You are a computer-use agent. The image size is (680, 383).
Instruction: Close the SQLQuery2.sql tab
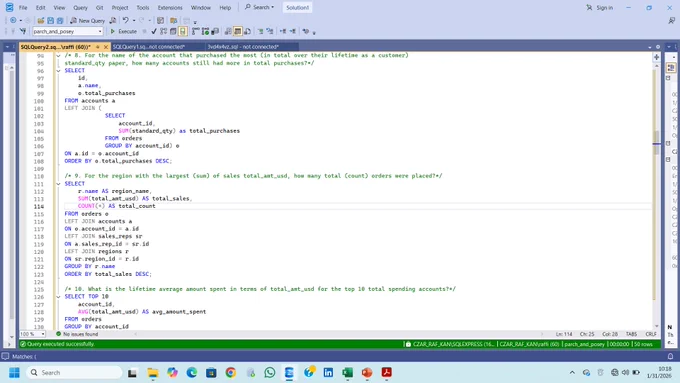[106, 46]
